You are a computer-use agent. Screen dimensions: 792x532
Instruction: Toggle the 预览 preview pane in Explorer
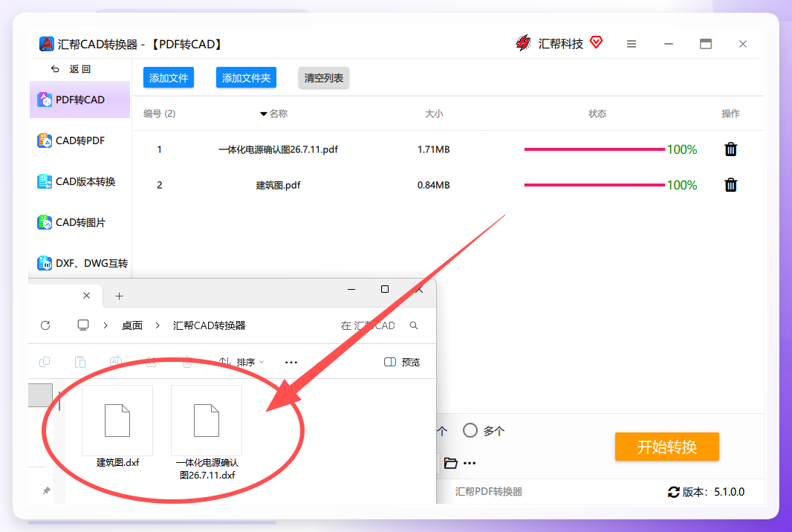(x=401, y=363)
